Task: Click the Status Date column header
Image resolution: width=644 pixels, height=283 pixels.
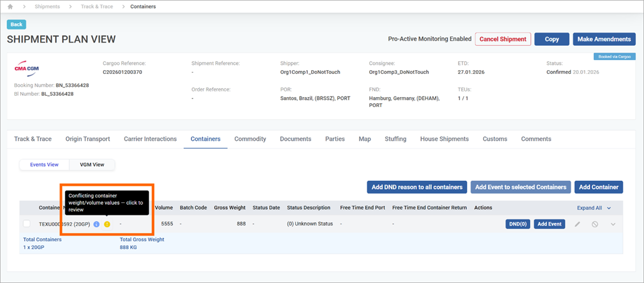Action: pyautogui.click(x=266, y=208)
